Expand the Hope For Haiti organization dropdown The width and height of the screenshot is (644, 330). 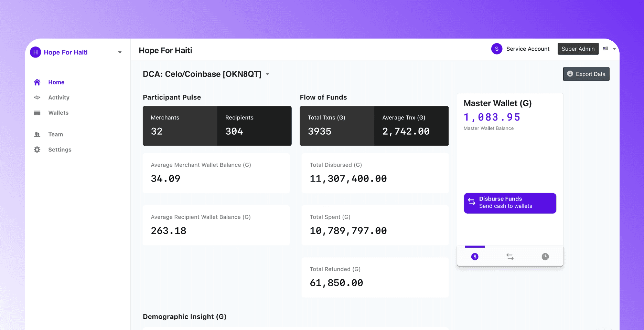pyautogui.click(x=120, y=52)
